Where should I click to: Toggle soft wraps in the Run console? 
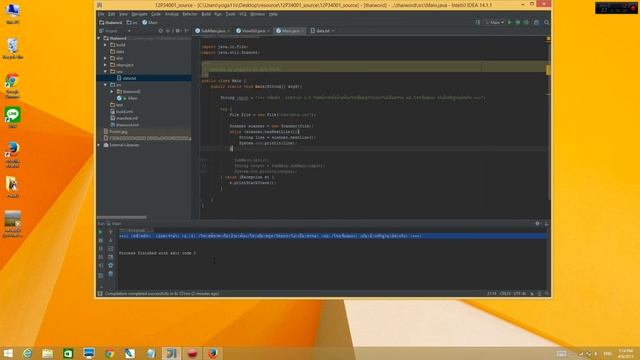pos(111,249)
